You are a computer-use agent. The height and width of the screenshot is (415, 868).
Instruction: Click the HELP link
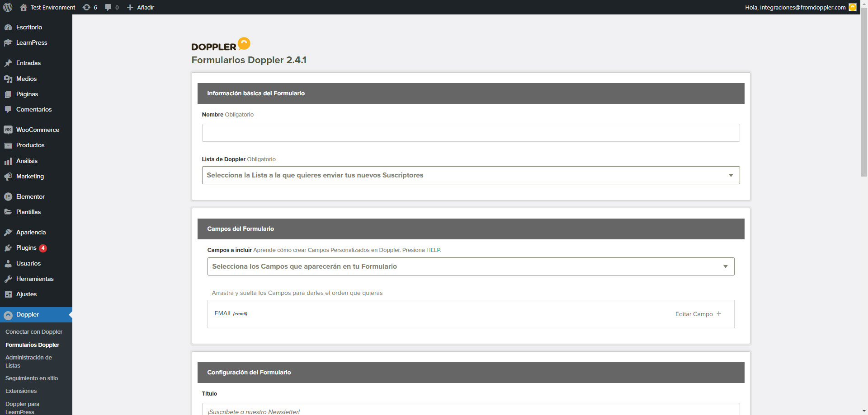[x=433, y=250]
